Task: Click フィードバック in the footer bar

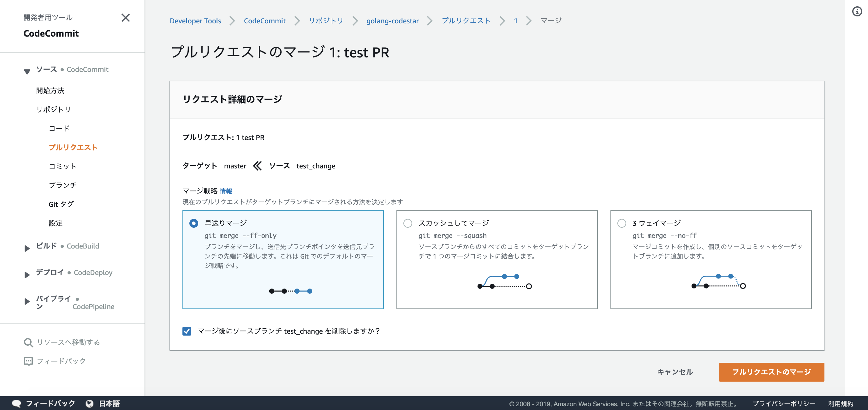Action: 50,403
